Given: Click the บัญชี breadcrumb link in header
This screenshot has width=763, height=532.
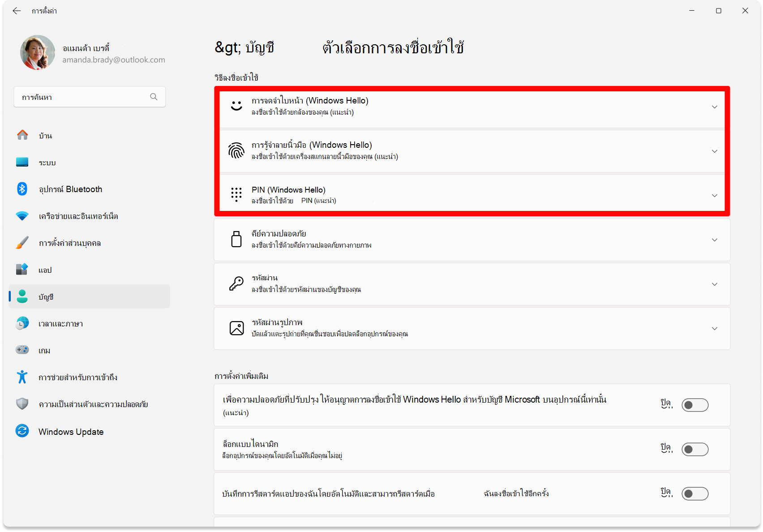Looking at the screenshot, I should point(260,47).
